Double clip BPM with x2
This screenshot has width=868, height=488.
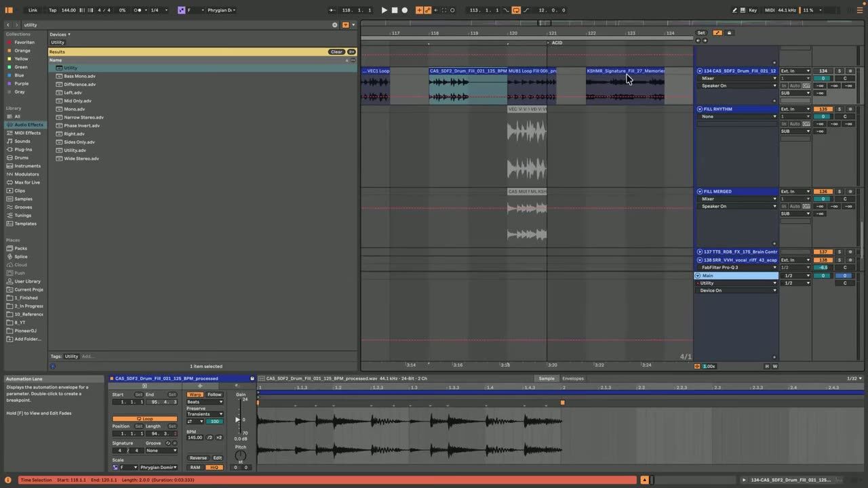coord(219,437)
